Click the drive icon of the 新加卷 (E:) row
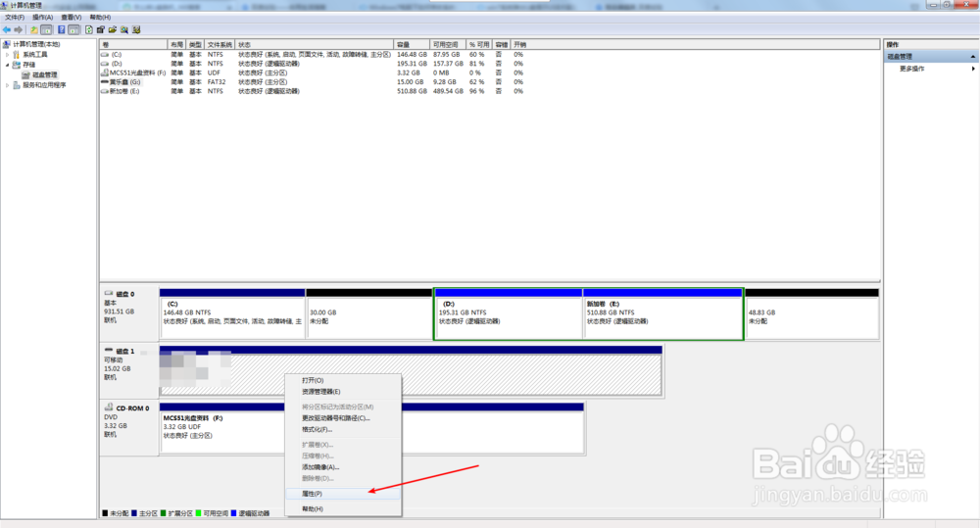 (105, 91)
